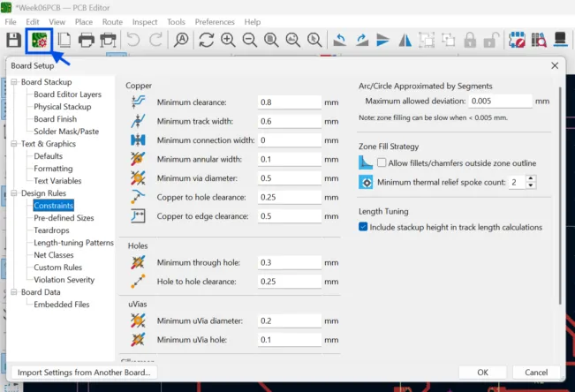575x392 pixels.
Task: Click the Print icon
Action: [87, 40]
